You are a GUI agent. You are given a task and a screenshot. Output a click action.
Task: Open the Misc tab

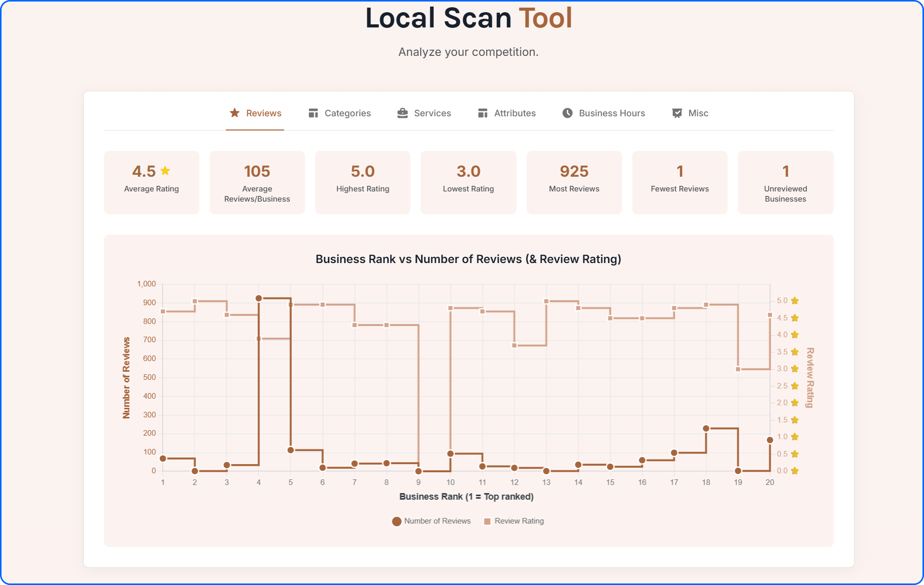(x=698, y=113)
